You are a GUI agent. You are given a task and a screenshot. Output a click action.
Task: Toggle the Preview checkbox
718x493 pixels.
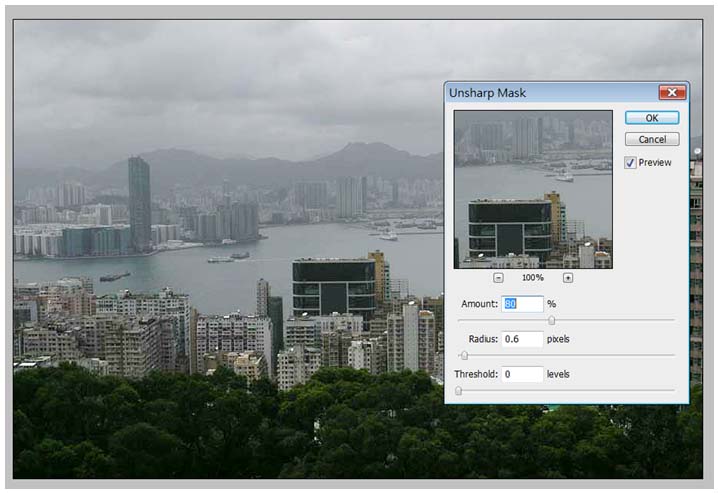point(630,162)
